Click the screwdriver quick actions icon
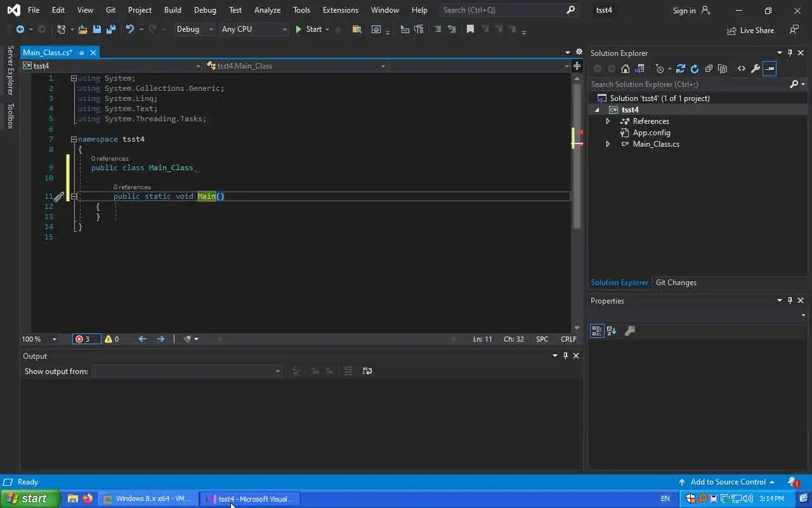This screenshot has height=508, width=812. click(59, 197)
